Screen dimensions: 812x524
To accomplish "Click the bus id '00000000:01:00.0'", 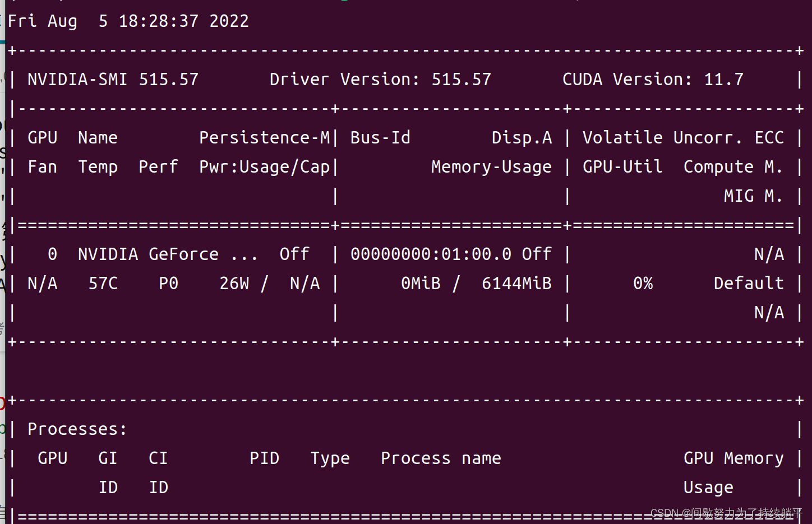I will pos(431,254).
